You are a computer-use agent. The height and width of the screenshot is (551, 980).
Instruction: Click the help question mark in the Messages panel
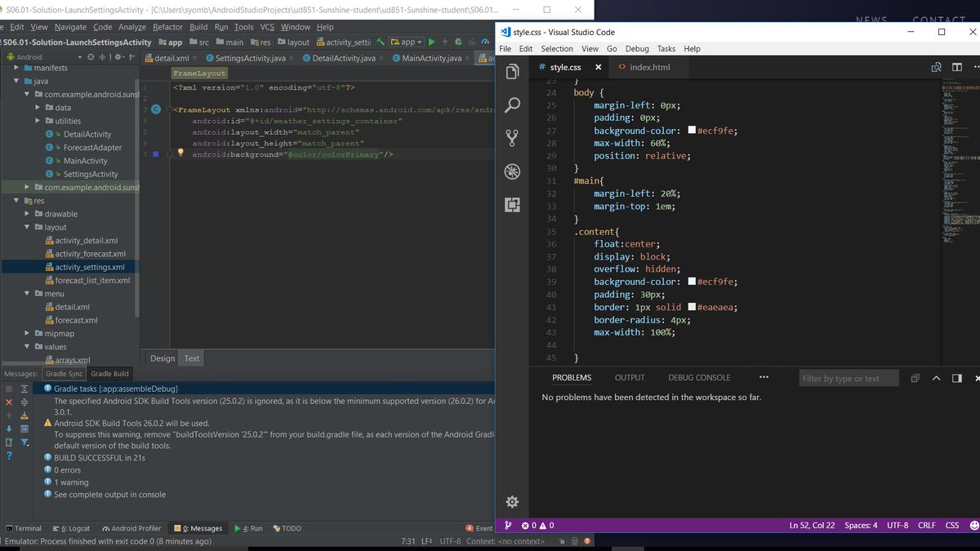9,455
